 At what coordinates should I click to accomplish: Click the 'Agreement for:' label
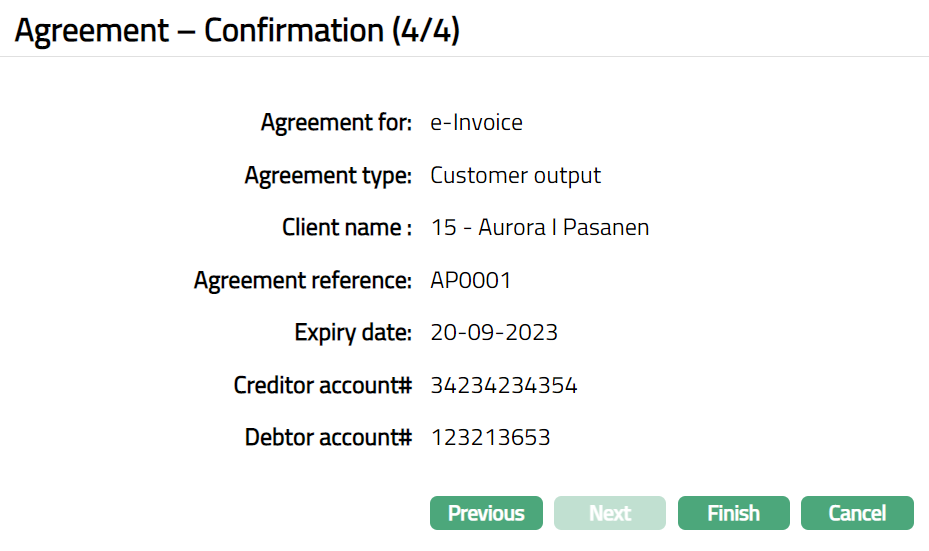pyautogui.click(x=336, y=123)
